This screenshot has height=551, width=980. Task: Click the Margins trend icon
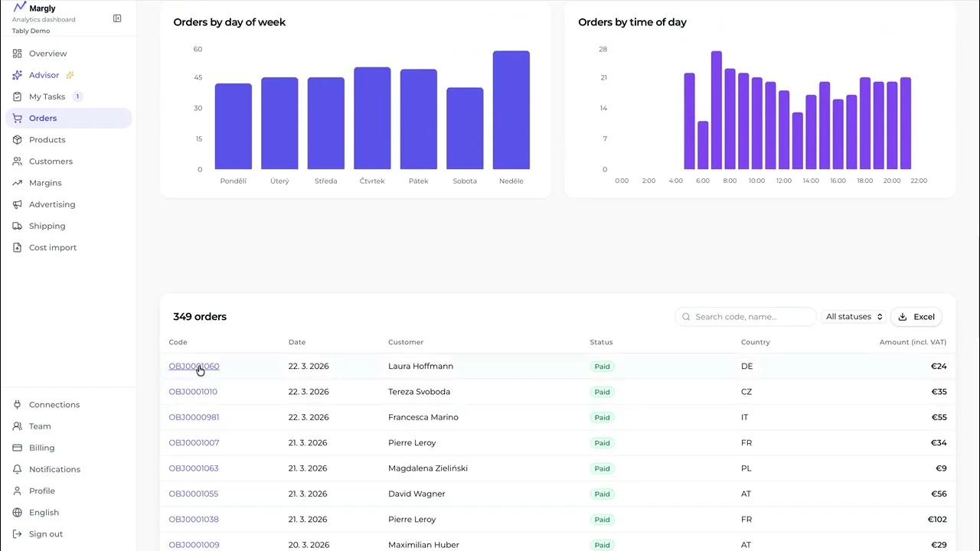tap(18, 183)
